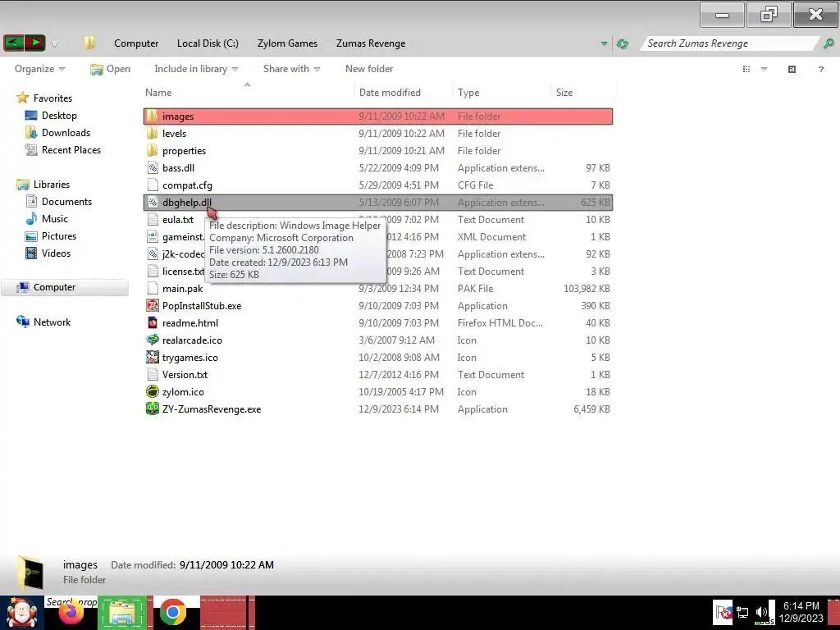Open Help via the question mark

click(x=820, y=69)
